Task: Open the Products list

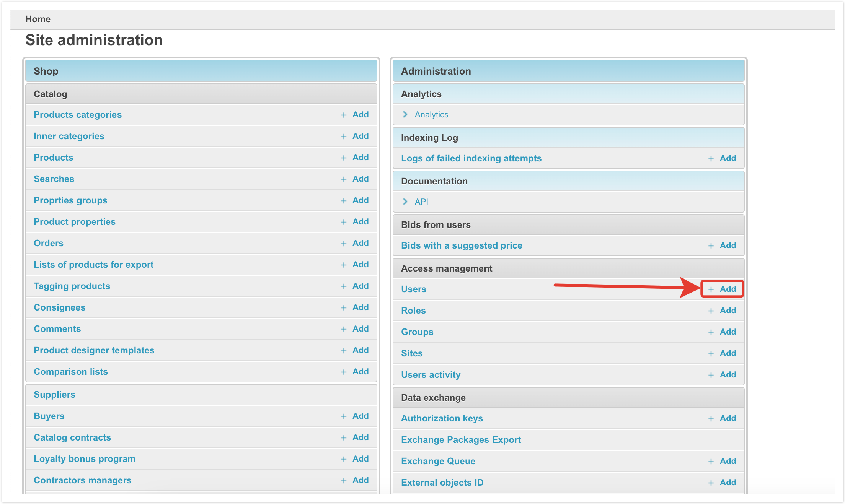Action: coord(53,158)
